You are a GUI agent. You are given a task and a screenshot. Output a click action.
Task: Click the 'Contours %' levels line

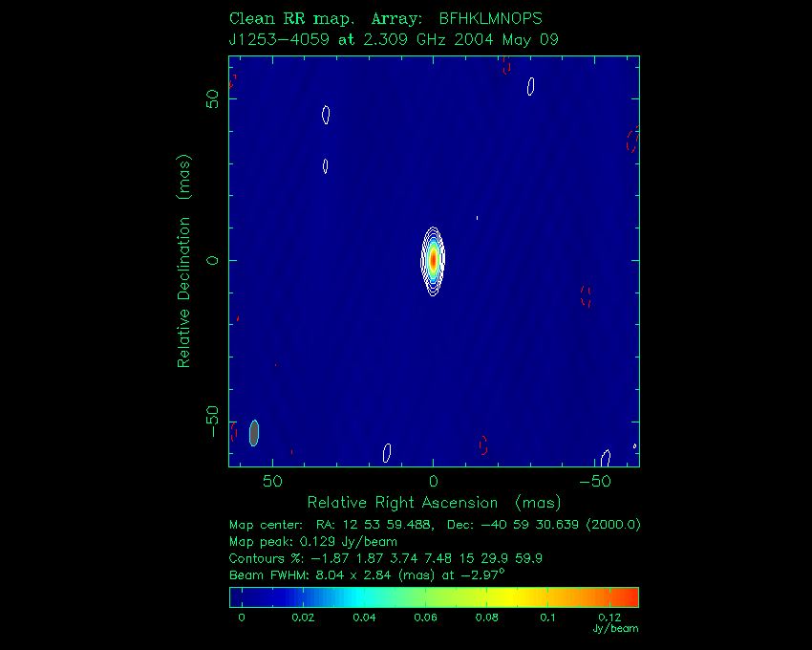click(x=385, y=559)
